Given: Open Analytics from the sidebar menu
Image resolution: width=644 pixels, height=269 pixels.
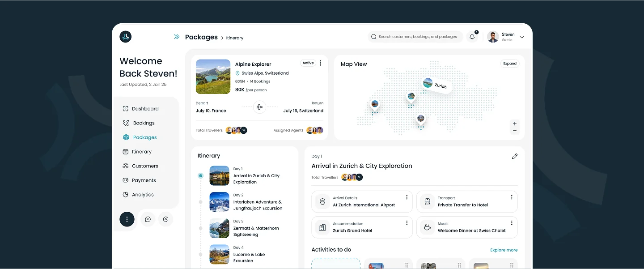Looking at the screenshot, I should point(143,195).
